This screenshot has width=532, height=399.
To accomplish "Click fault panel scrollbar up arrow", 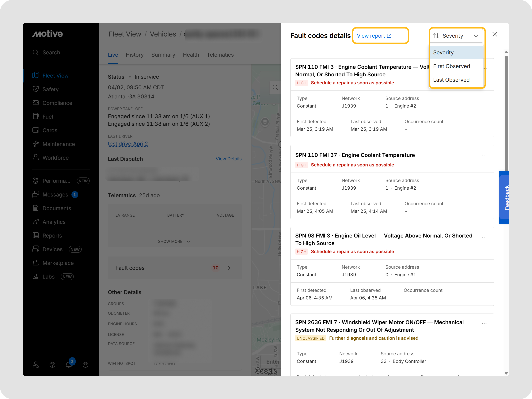I will tap(506, 52).
